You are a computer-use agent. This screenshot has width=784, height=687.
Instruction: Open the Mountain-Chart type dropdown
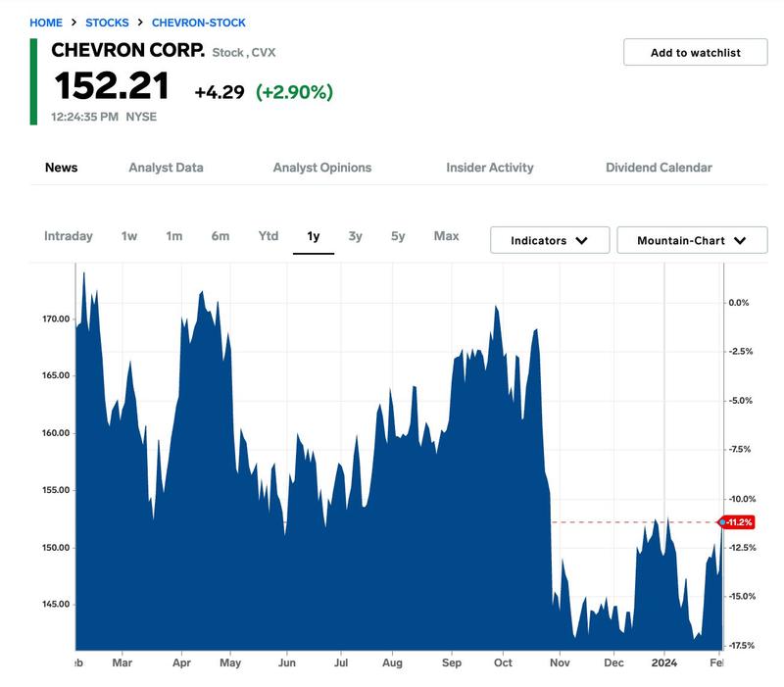click(x=692, y=240)
